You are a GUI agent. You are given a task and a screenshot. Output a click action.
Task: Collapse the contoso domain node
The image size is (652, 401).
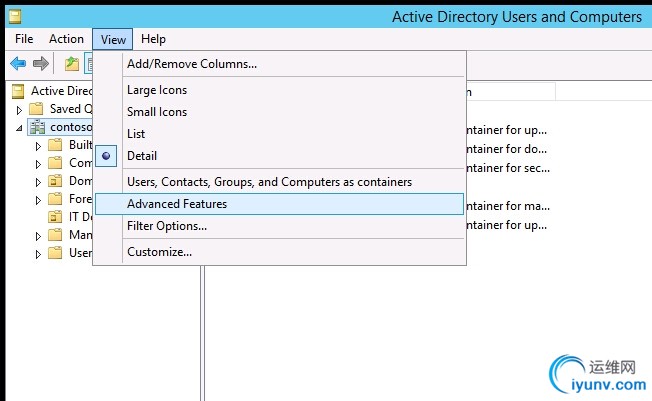[19, 128]
